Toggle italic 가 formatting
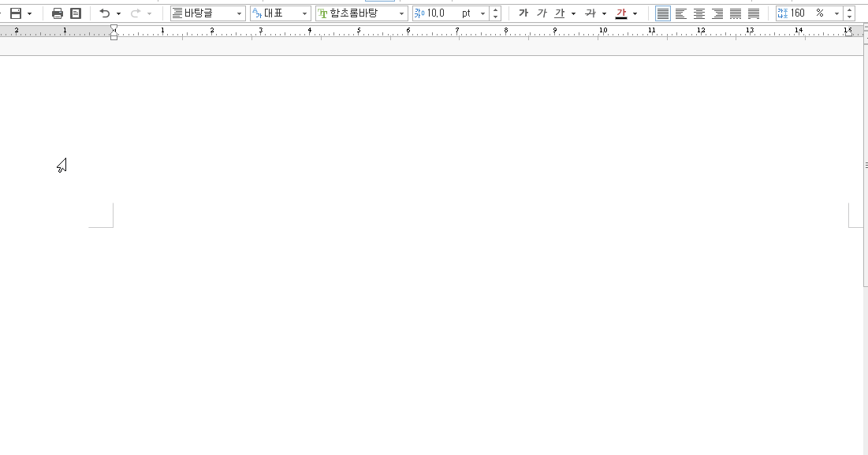Screen dimensions: 868x455 pos(542,13)
